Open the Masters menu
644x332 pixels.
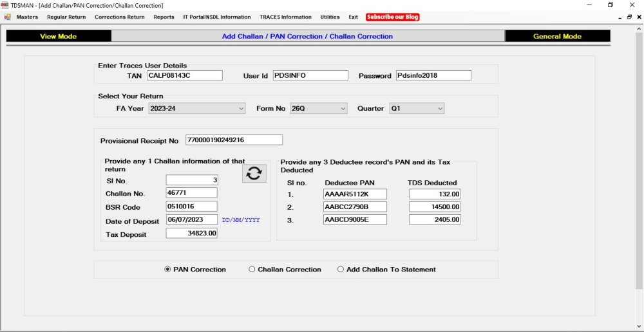coord(27,17)
